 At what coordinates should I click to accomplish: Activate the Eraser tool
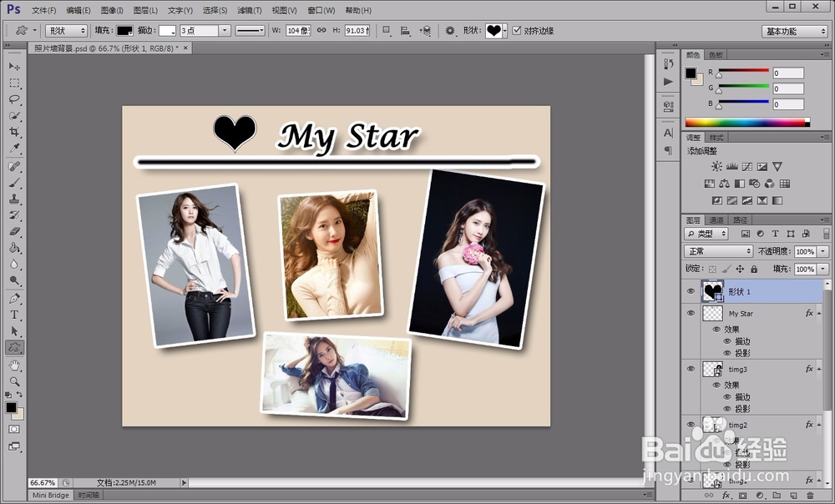tap(14, 231)
